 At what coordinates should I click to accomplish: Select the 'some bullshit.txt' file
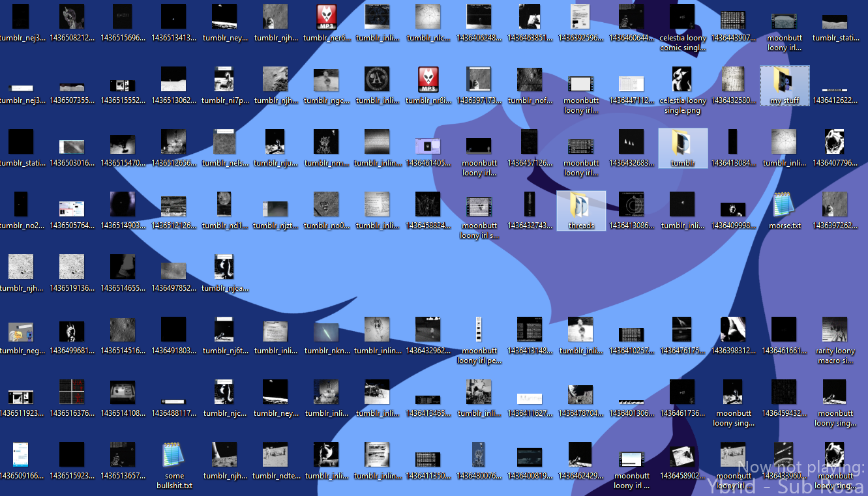[x=174, y=455]
